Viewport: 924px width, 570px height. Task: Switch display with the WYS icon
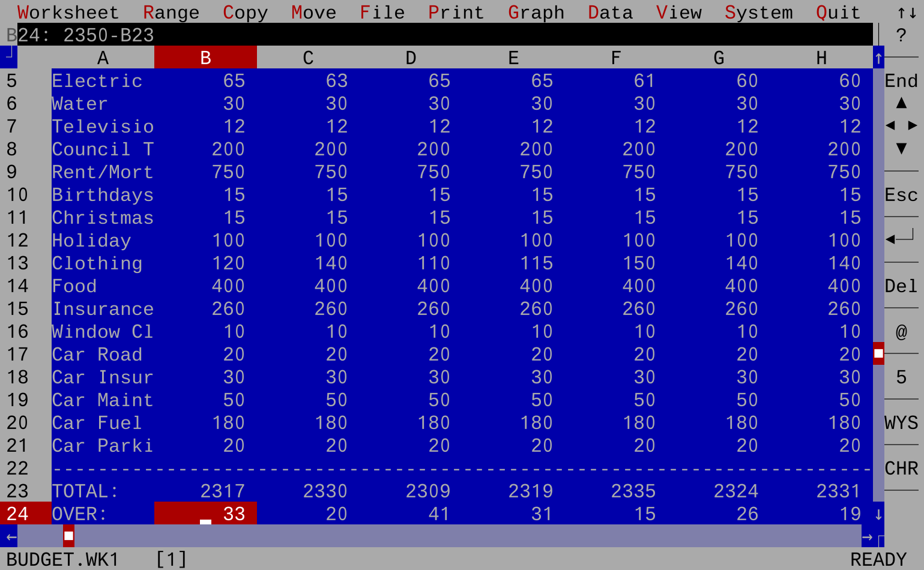(x=901, y=423)
